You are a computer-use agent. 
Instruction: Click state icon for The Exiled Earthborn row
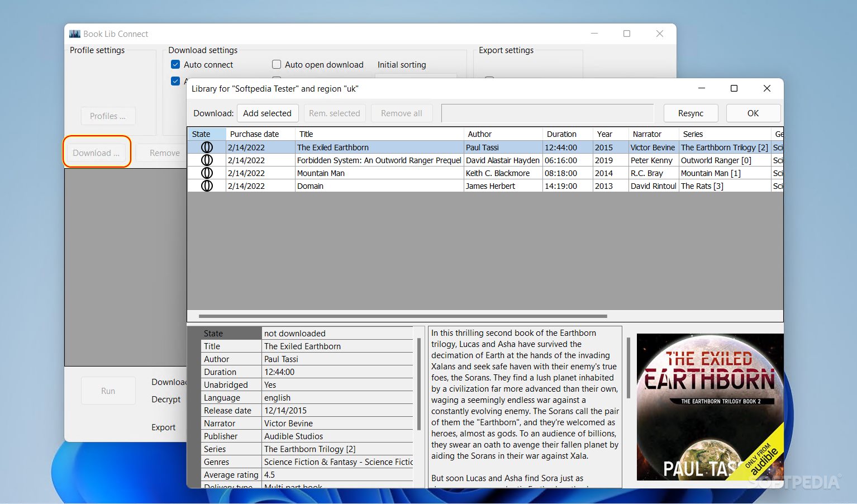(x=207, y=148)
